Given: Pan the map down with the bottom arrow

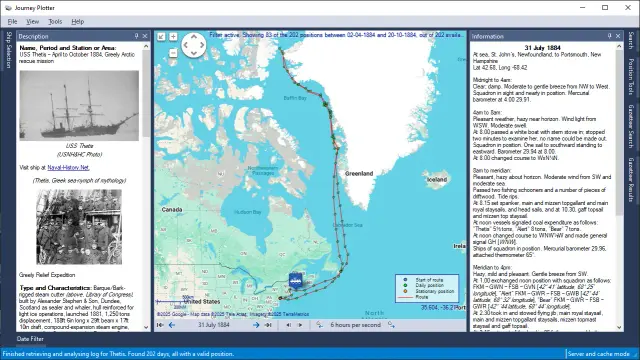Looking at the screenshot, I should (193, 53).
